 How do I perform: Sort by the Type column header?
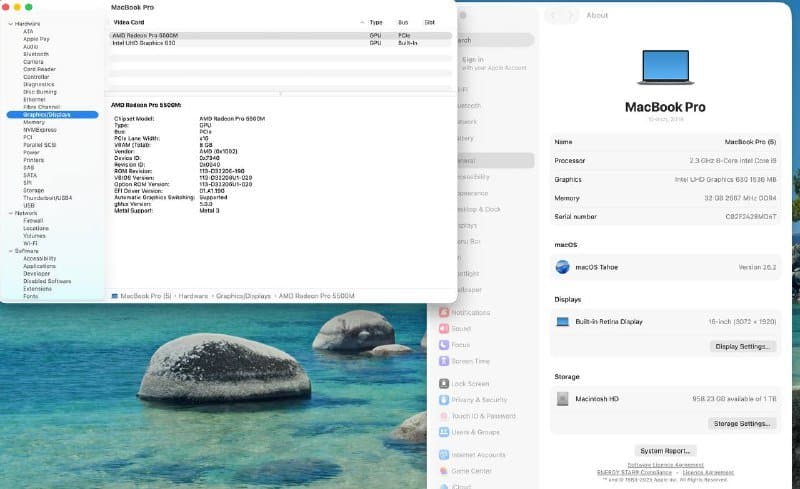coord(376,22)
